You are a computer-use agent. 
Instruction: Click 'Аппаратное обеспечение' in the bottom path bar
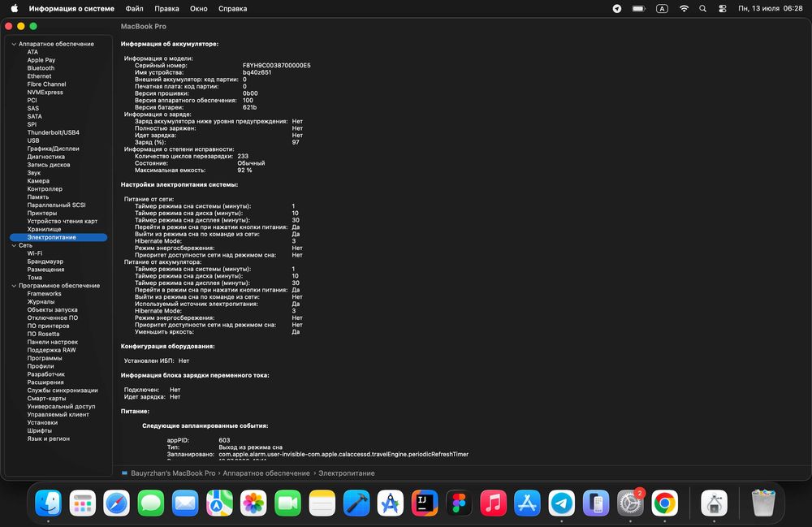coord(266,473)
